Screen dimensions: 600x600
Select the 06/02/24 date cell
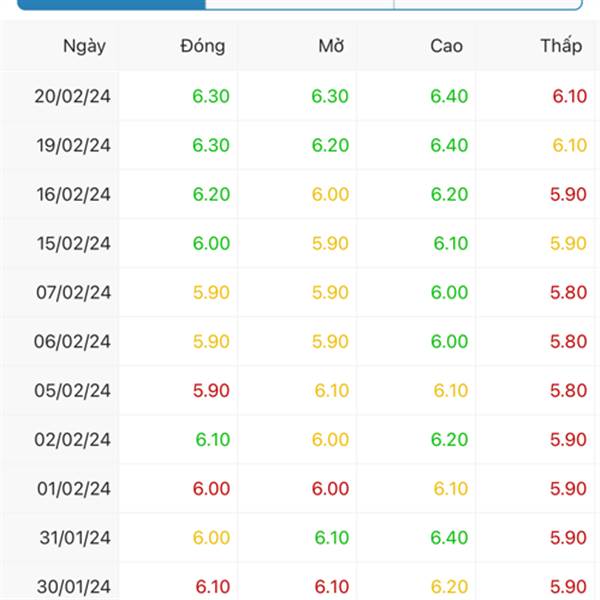click(72, 342)
